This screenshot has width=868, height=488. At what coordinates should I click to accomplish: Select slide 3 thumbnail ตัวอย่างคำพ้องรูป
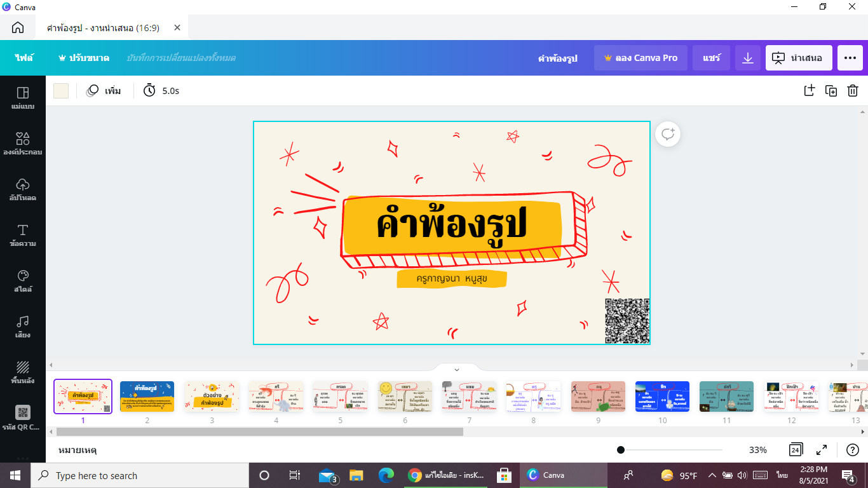(x=211, y=395)
